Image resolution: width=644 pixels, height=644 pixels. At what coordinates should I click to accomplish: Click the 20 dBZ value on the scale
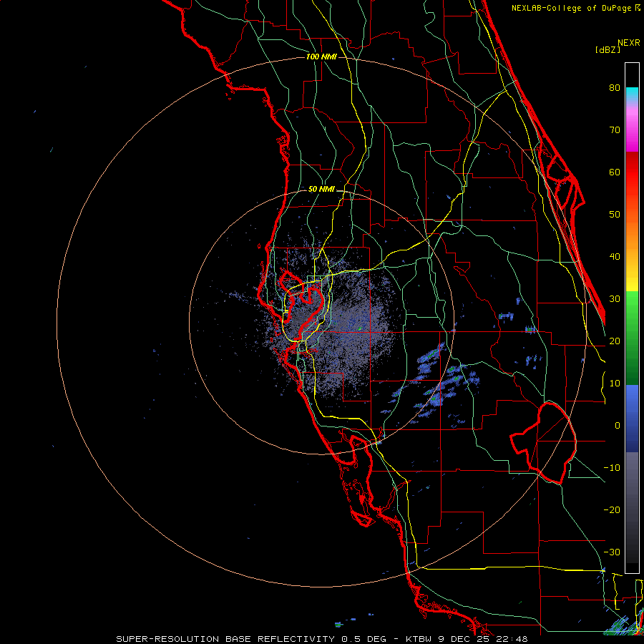click(615, 341)
